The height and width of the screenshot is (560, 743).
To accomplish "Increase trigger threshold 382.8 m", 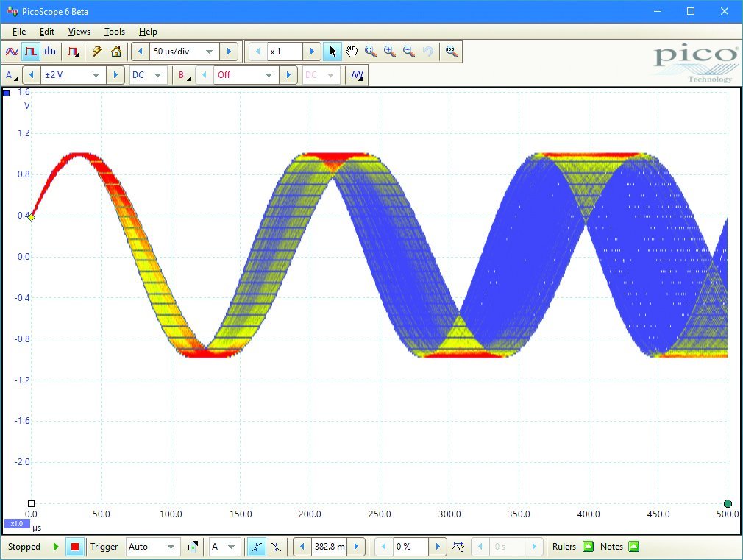I will coord(356,547).
